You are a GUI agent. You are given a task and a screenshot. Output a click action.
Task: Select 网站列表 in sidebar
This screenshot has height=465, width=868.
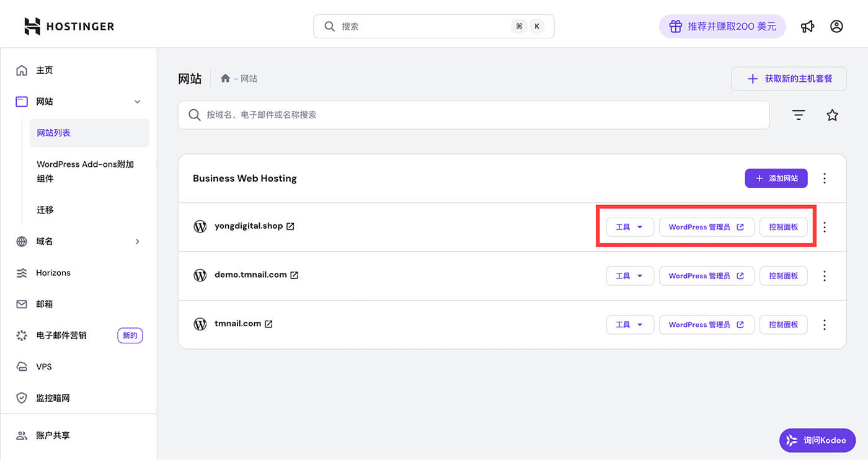[x=90, y=133]
